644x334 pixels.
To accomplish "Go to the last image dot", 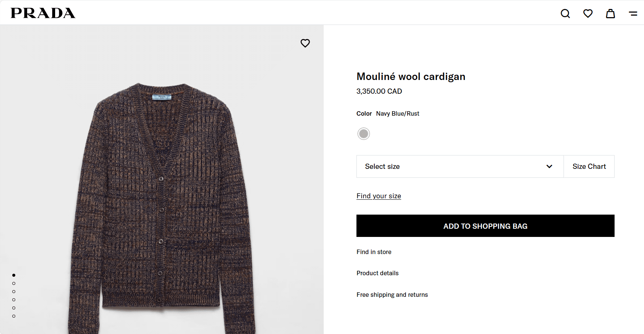I will click(14, 316).
